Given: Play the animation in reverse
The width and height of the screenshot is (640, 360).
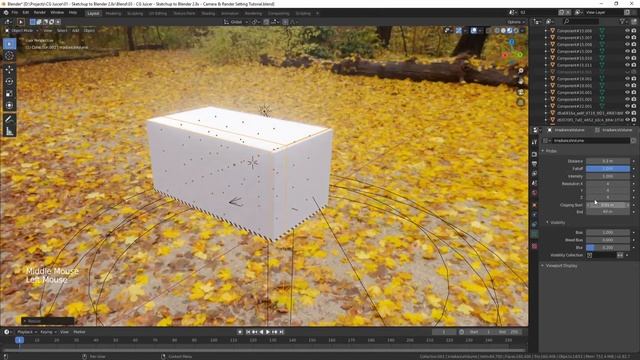Looking at the screenshot, I should click(261, 332).
